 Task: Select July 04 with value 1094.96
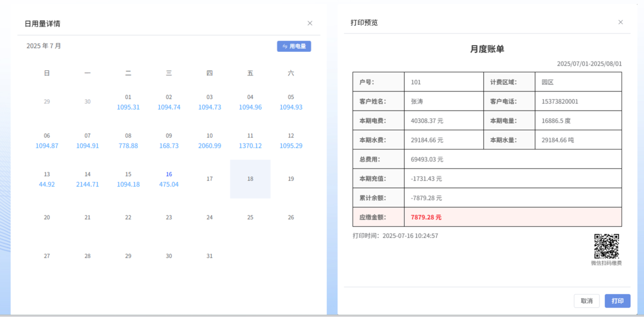point(250,102)
